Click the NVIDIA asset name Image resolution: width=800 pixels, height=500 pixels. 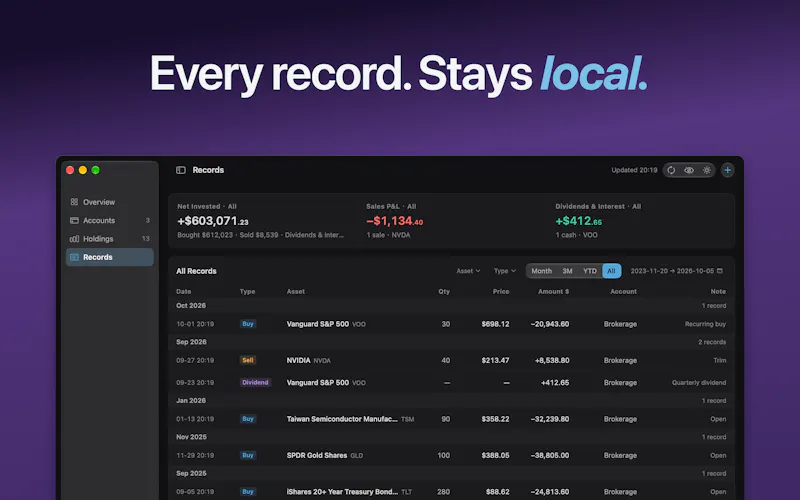point(298,360)
